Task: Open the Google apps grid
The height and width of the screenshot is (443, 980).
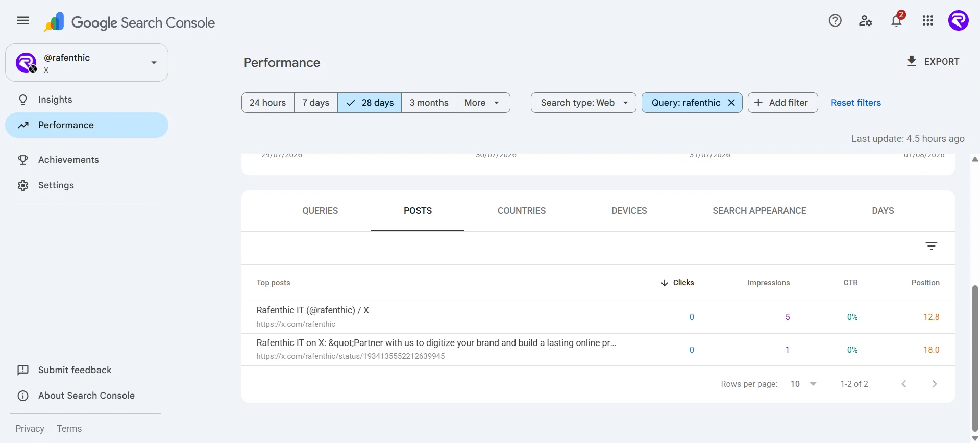Action: point(928,20)
